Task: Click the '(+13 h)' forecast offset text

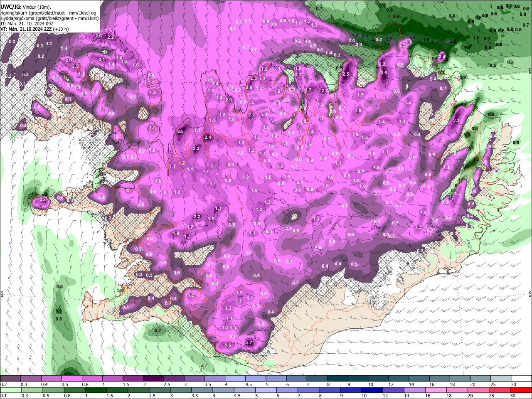Action: pyautogui.click(x=61, y=29)
